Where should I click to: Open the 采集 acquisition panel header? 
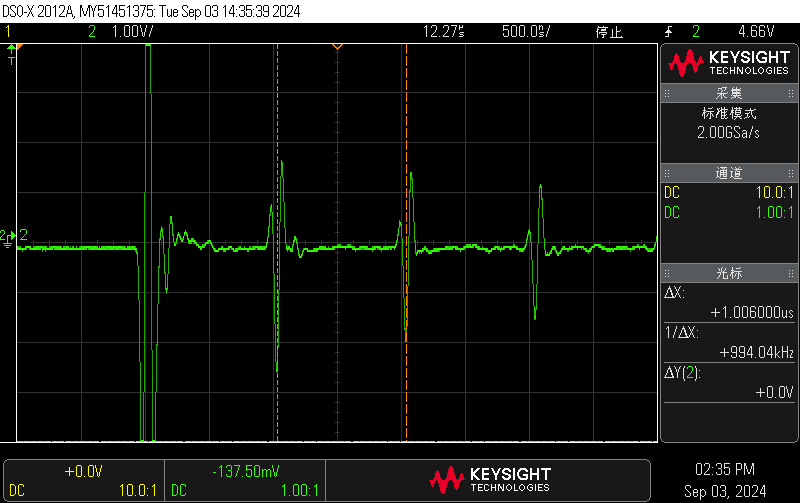pos(729,93)
